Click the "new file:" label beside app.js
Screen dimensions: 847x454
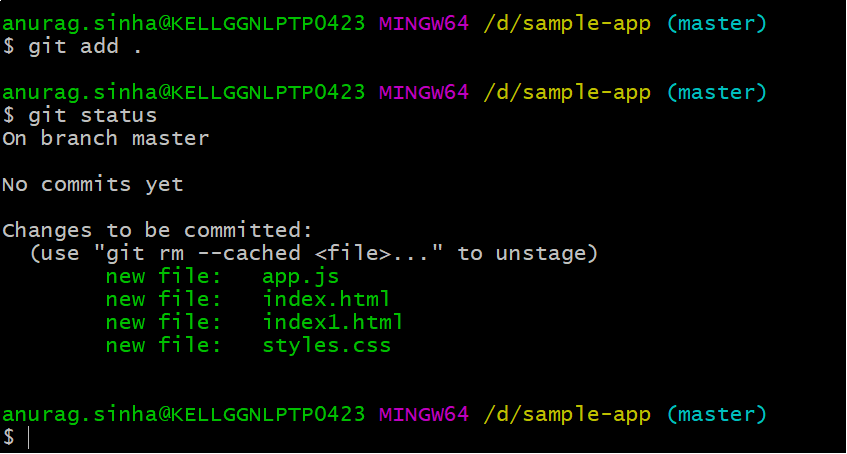point(163,276)
